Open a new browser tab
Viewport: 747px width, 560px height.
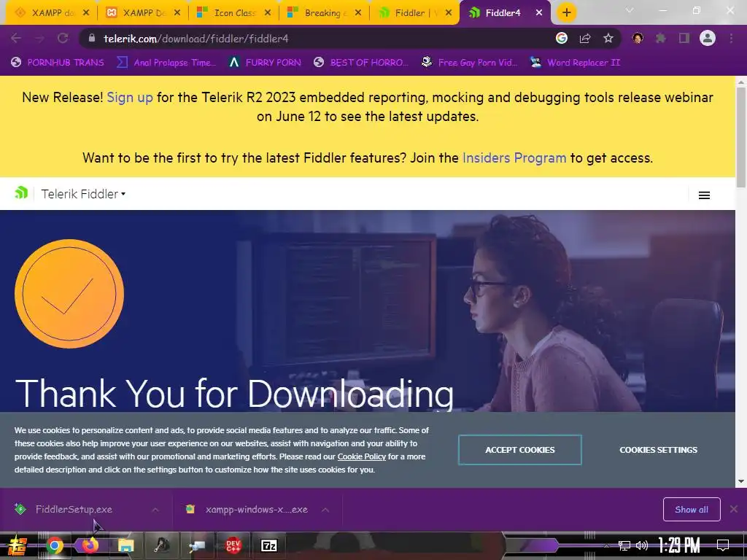566,13
